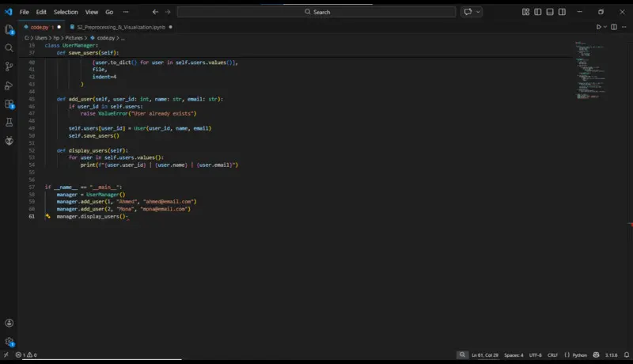Change line endings via CRLF
Viewport: 633px width, 364px height.
pyautogui.click(x=552, y=355)
